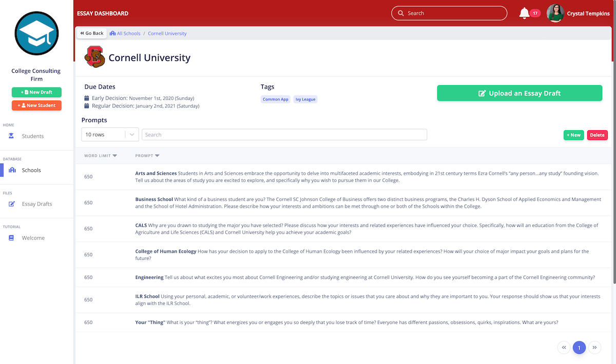Click the New Draft button

36,92
